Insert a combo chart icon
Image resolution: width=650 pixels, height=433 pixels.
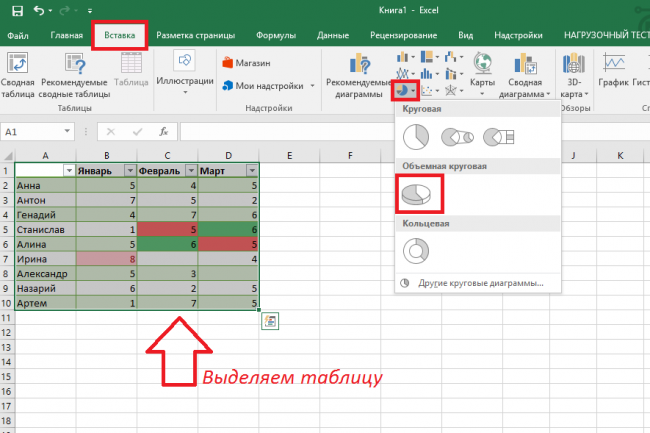(x=450, y=74)
